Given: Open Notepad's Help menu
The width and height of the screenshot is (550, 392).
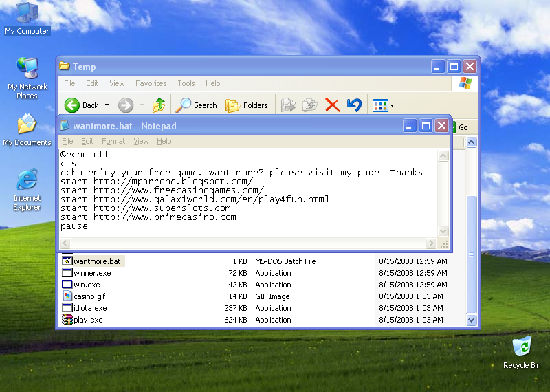Looking at the screenshot, I should point(164,141).
